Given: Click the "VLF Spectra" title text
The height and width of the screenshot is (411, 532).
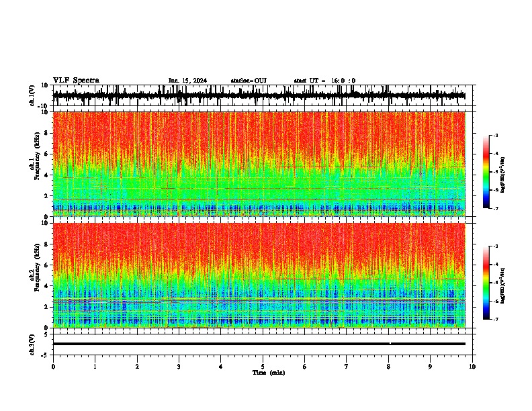Looking at the screenshot, I should (76, 81).
